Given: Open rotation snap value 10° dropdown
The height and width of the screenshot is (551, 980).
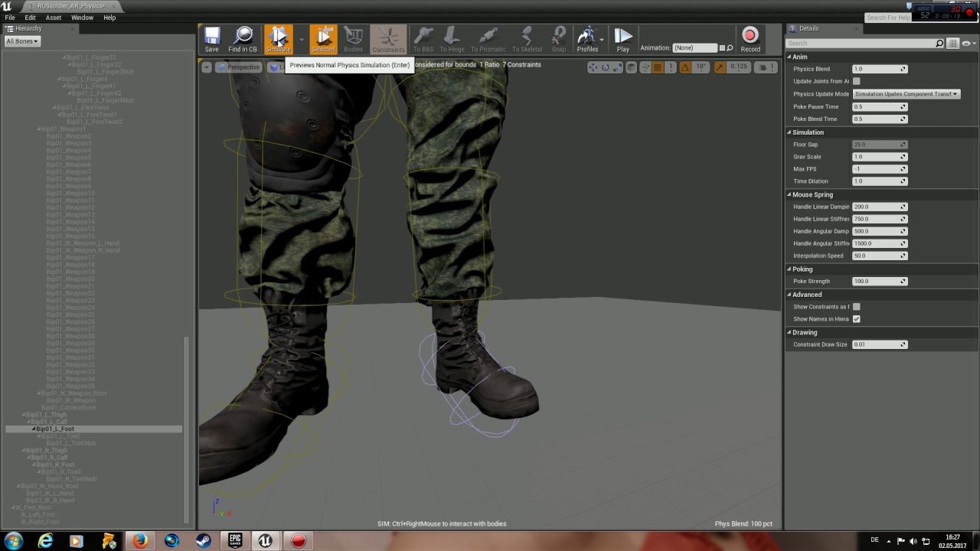Looking at the screenshot, I should (701, 67).
